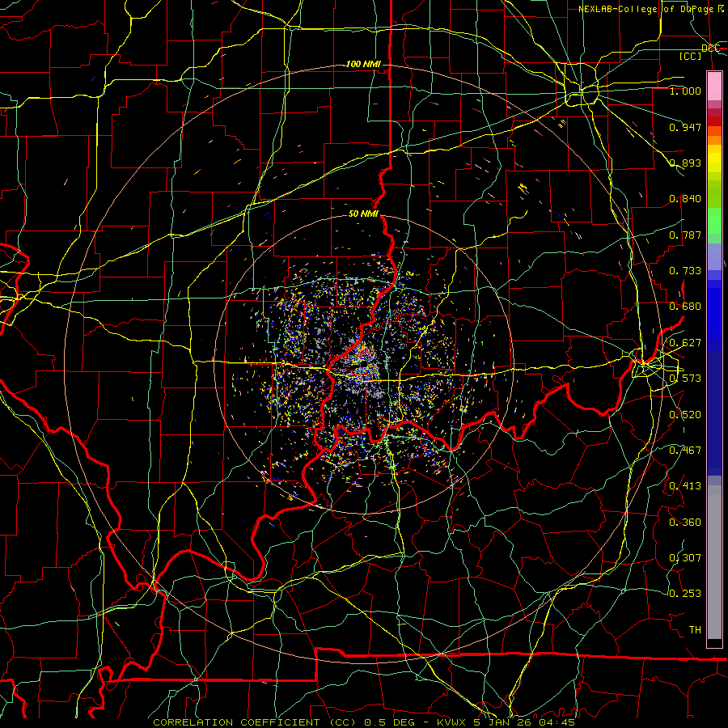This screenshot has height=728, width=728.
Task: Click the 0.307 scale label
Action: [x=685, y=558]
